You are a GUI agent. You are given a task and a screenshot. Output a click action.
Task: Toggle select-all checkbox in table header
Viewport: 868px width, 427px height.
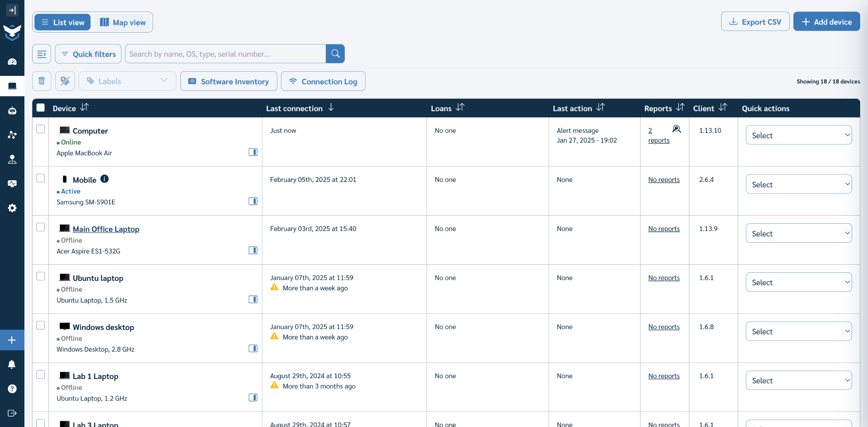click(40, 108)
